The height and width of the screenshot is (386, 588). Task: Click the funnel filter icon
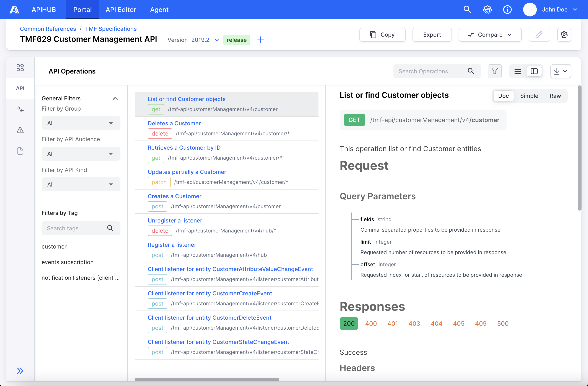[495, 71]
